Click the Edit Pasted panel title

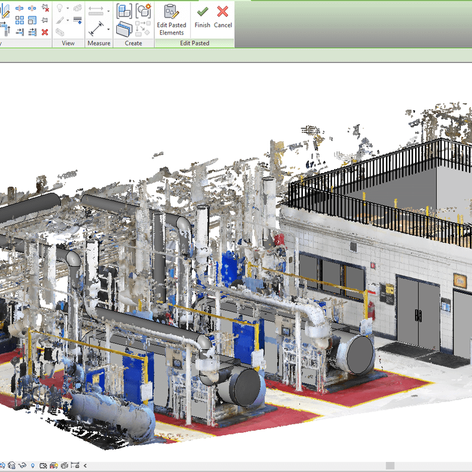pos(195,43)
